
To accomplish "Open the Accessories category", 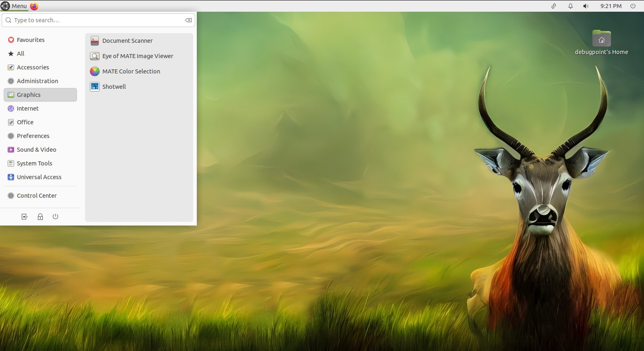I will (x=40, y=67).
